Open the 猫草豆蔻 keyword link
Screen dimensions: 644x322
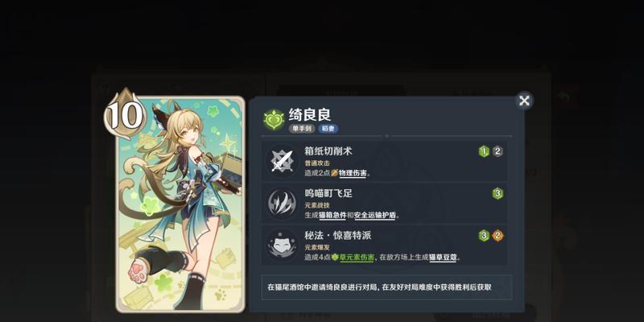pos(443,258)
